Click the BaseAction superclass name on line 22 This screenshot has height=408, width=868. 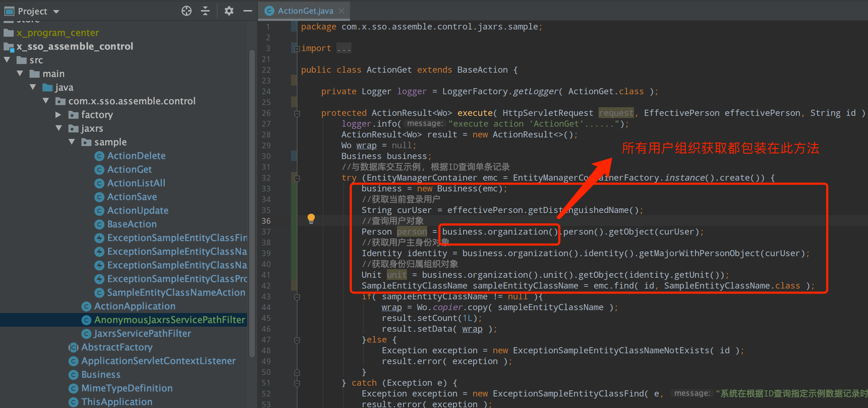(482, 70)
